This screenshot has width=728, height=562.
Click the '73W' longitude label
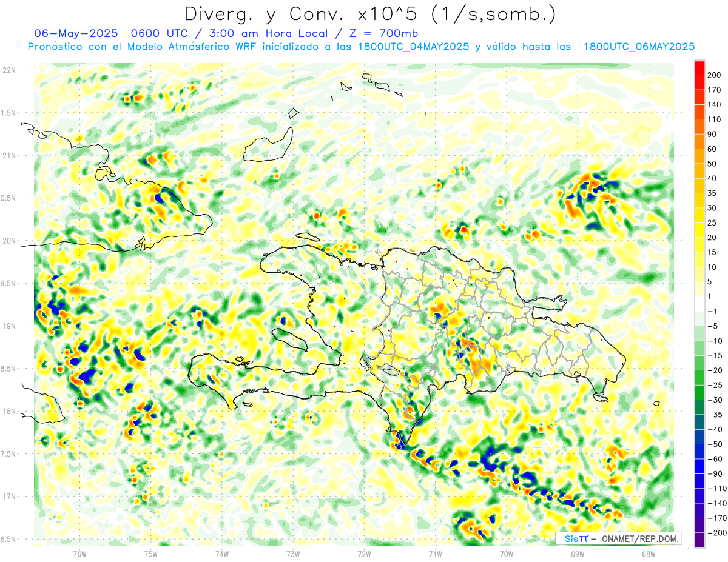pyautogui.click(x=293, y=553)
